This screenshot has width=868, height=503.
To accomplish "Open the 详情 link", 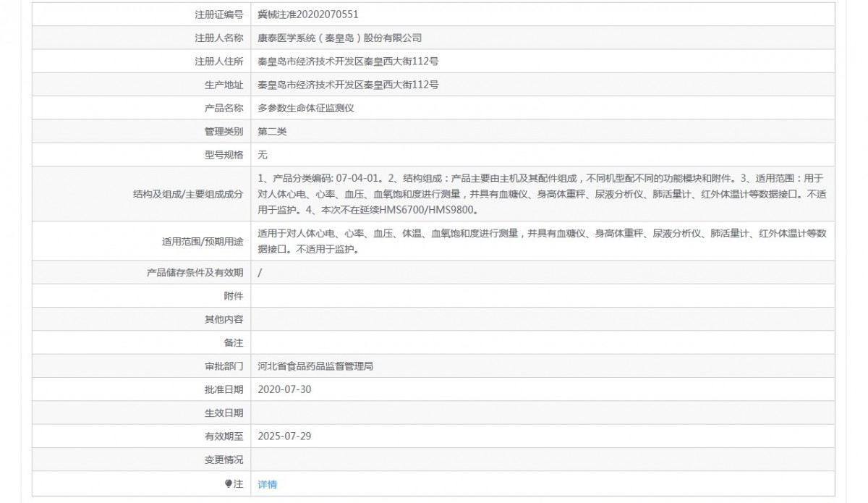I will click(x=267, y=484).
